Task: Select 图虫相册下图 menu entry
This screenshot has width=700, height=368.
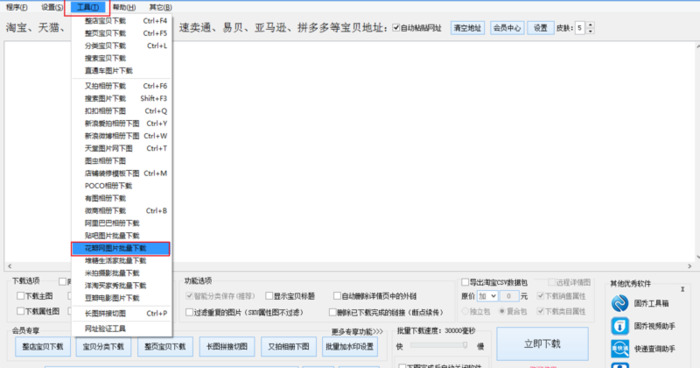Action: tap(121, 161)
